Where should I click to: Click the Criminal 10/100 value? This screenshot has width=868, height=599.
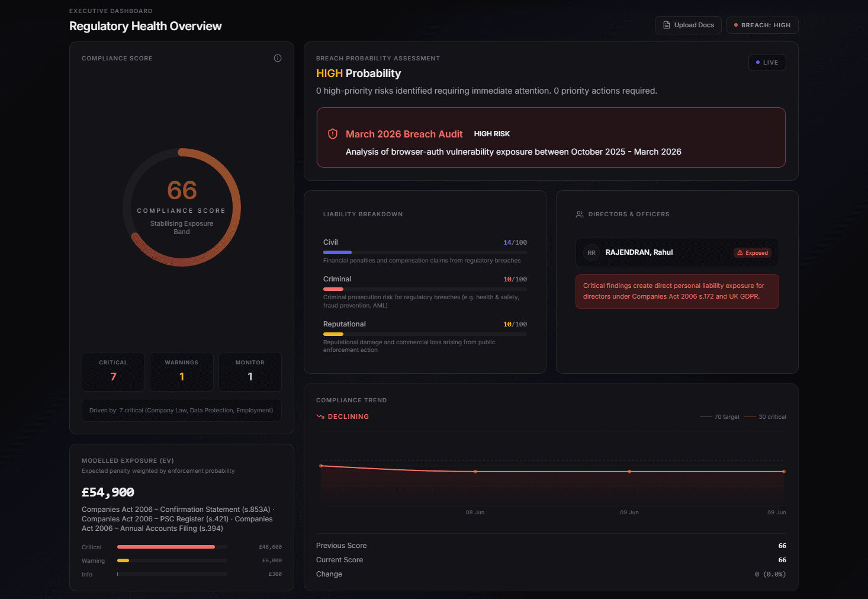point(515,279)
